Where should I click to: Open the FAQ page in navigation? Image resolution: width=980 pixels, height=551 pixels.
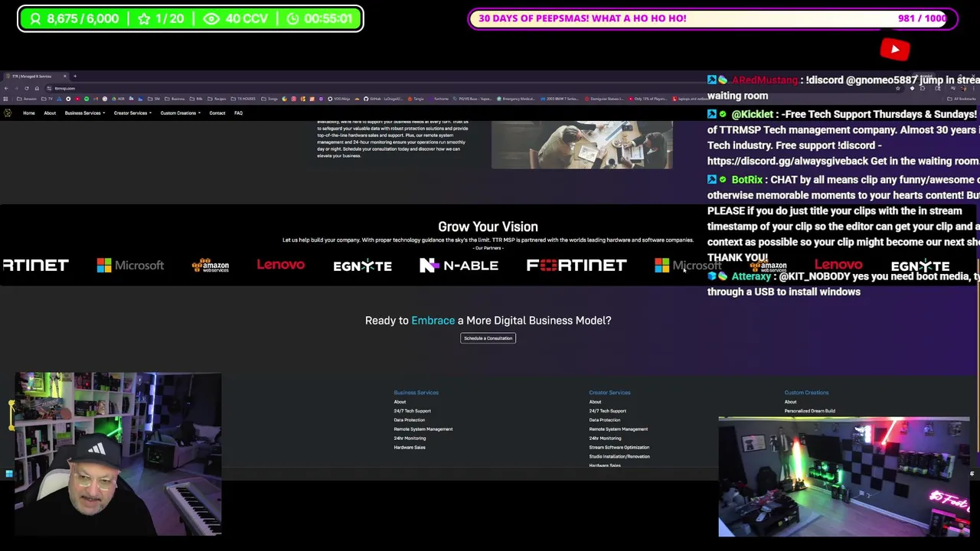238,113
